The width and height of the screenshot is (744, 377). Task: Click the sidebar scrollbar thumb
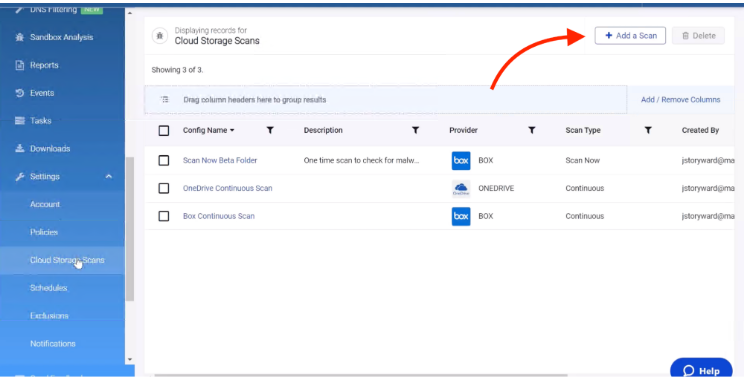tap(130, 229)
